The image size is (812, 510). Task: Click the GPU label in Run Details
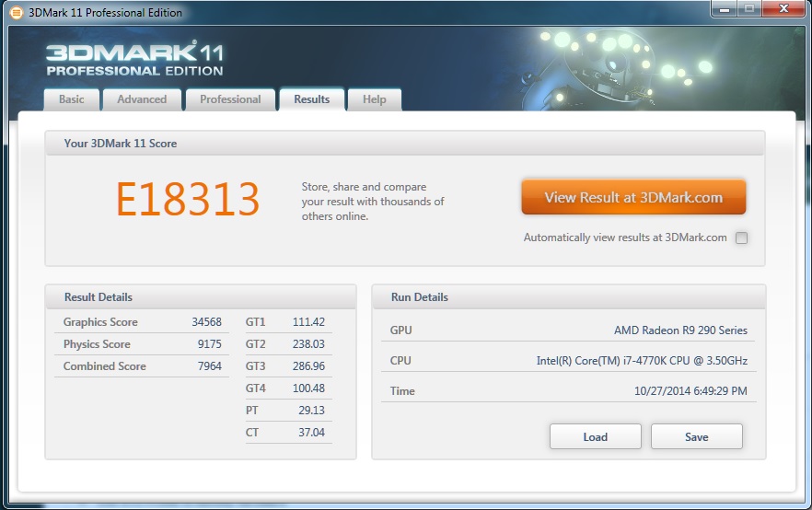[x=400, y=330]
